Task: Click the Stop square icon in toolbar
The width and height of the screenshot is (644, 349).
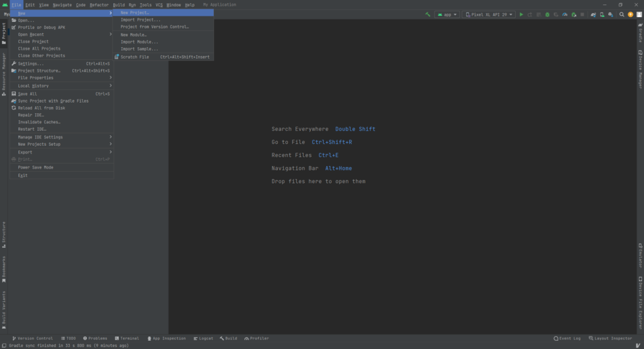Action: tap(582, 14)
